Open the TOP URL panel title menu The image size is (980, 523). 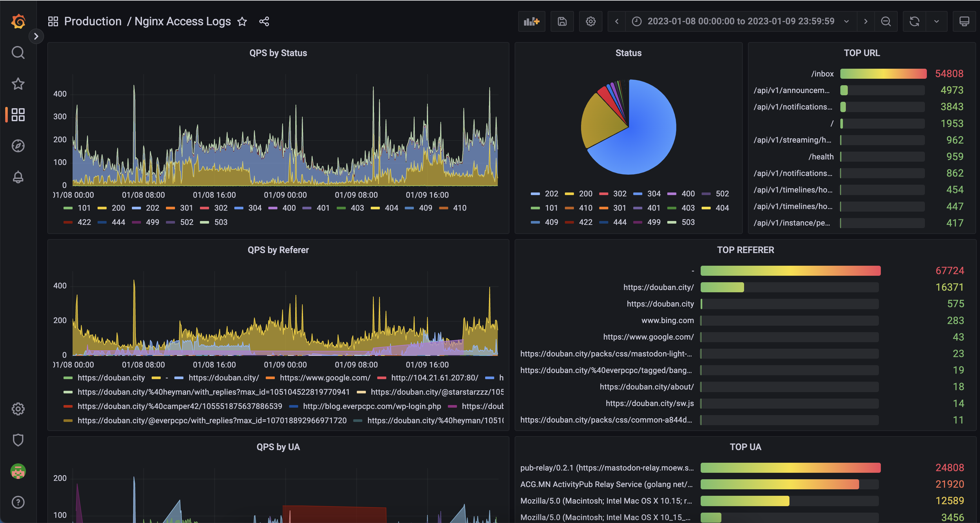point(861,53)
